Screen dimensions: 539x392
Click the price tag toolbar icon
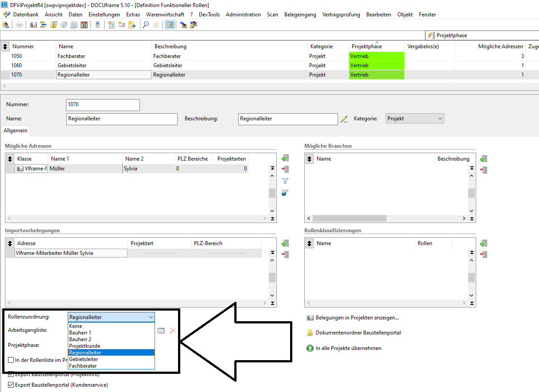click(64, 25)
